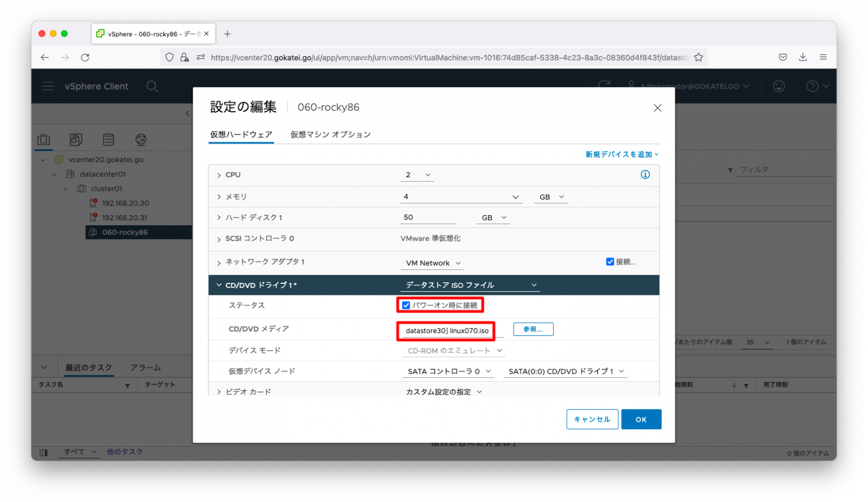Open the vSphere Client hamburger menu
The image size is (868, 502).
(x=48, y=86)
